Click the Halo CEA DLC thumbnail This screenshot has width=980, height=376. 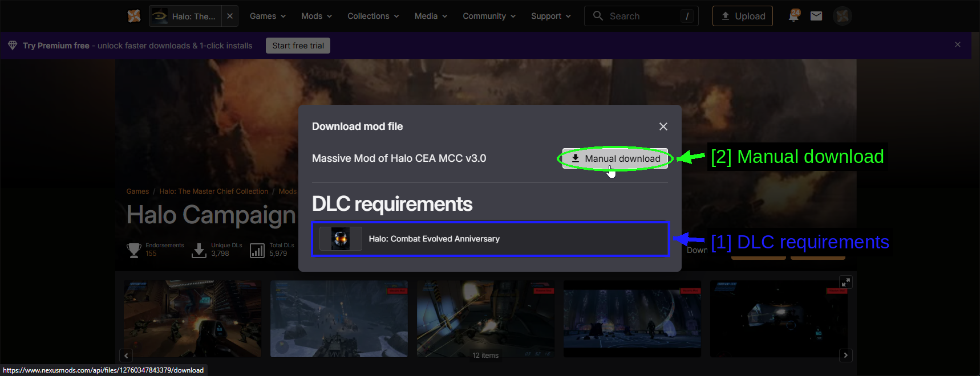pyautogui.click(x=341, y=239)
